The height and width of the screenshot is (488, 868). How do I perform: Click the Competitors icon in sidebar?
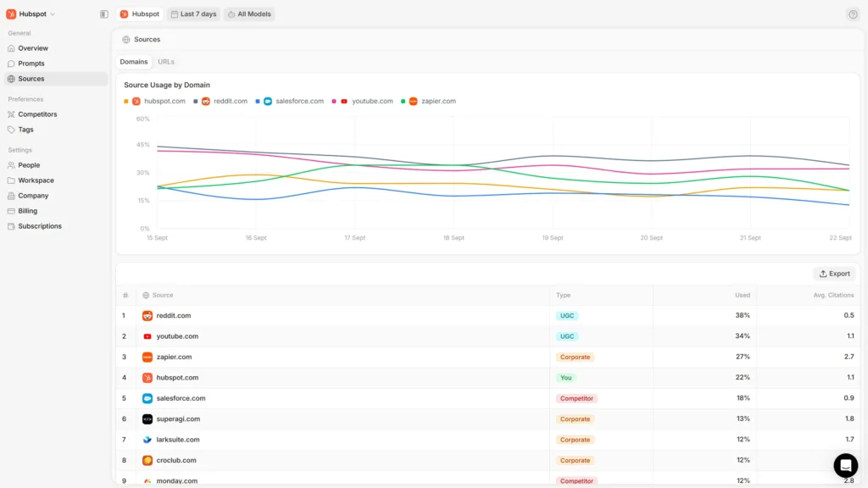click(x=11, y=114)
